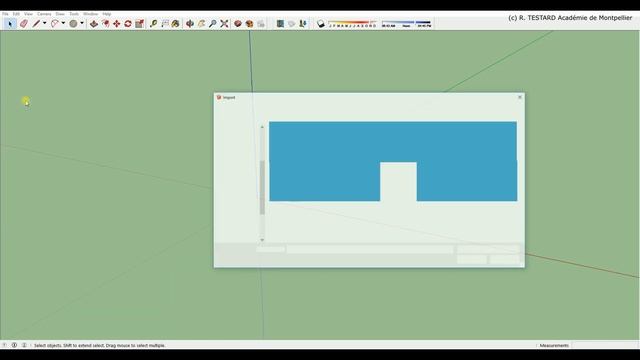Screen dimensions: 640x360
Task: Click the Add Location icon
Action: (x=280, y=24)
